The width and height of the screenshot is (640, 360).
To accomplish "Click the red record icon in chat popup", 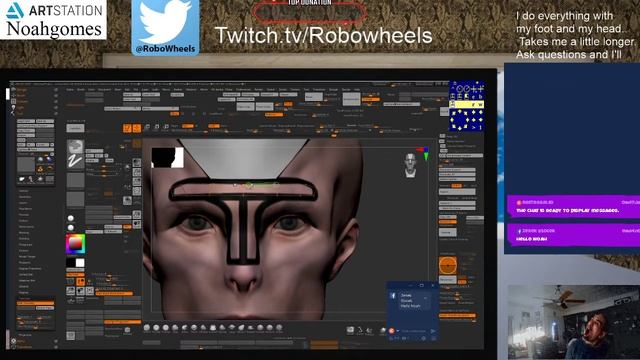I will pos(392,331).
